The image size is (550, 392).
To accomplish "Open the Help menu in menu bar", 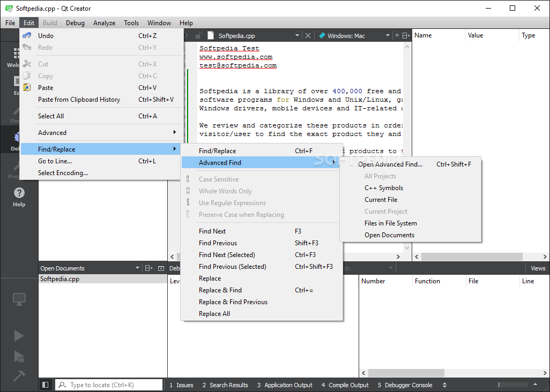I will coord(186,23).
